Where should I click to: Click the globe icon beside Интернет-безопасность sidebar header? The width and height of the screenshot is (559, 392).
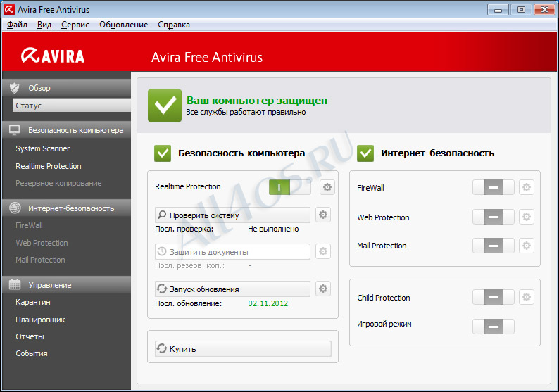(x=15, y=208)
